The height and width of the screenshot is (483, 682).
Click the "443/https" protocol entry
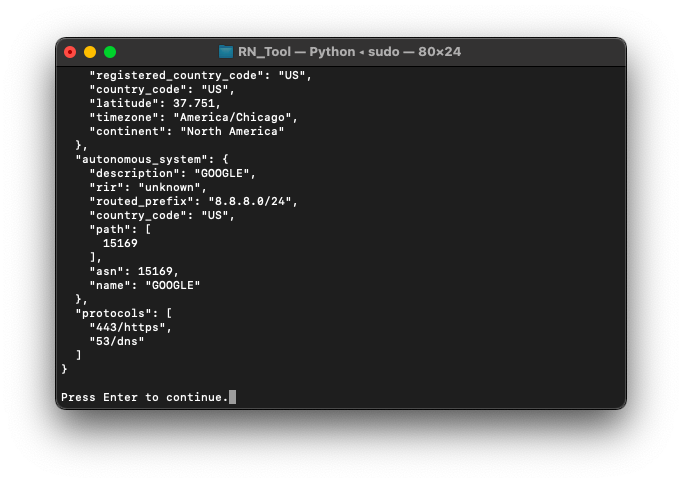(x=130, y=327)
